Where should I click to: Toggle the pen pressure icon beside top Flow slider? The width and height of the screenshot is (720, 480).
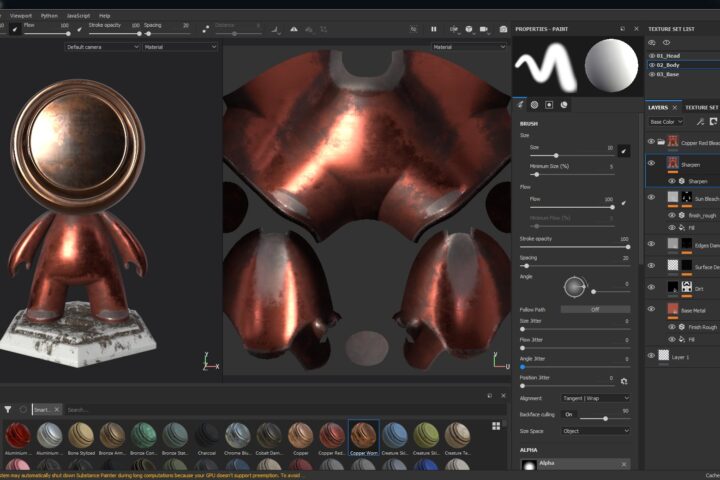pyautogui.click(x=79, y=29)
